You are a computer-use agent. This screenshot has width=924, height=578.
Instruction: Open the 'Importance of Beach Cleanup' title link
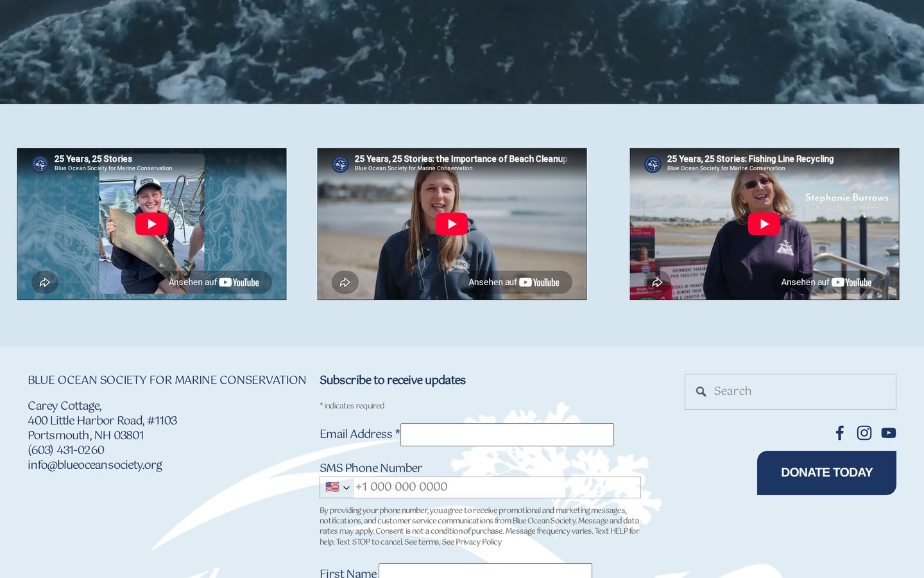coord(461,159)
